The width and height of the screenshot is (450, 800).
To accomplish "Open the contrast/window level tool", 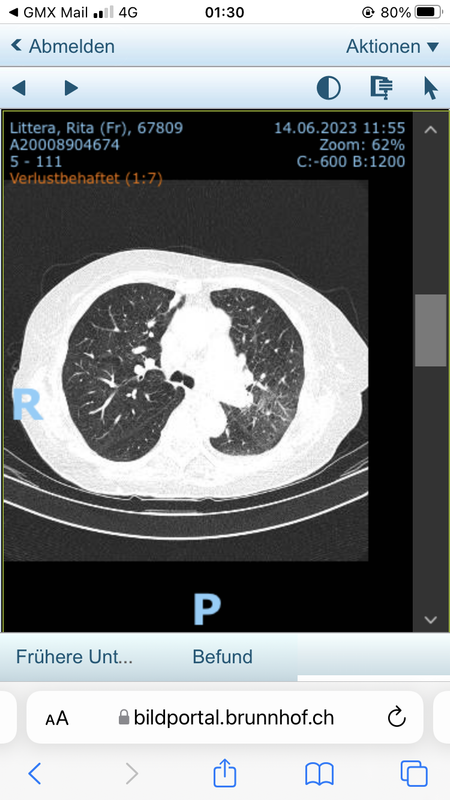I will [x=329, y=88].
